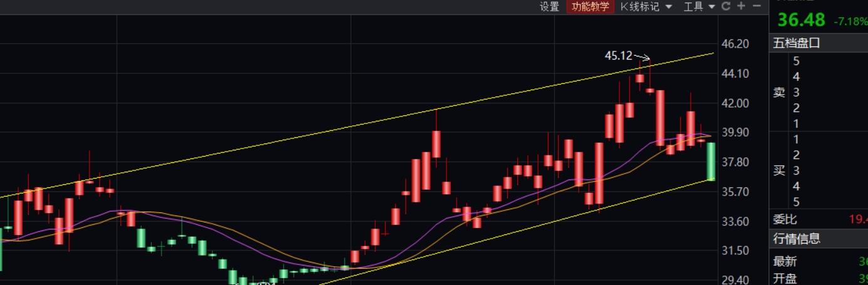Click the 功能教学 tutorial button
The width and height of the screenshot is (868, 285).
(589, 6)
